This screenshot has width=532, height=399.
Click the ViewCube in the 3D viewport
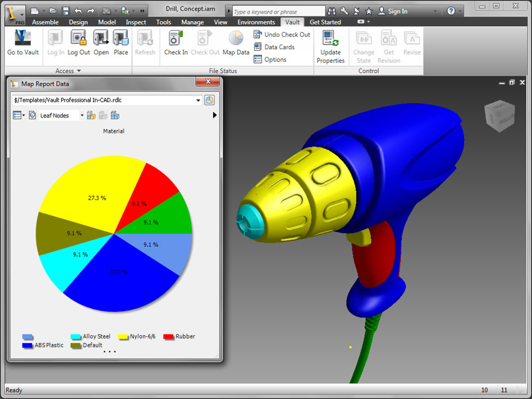pos(499,116)
